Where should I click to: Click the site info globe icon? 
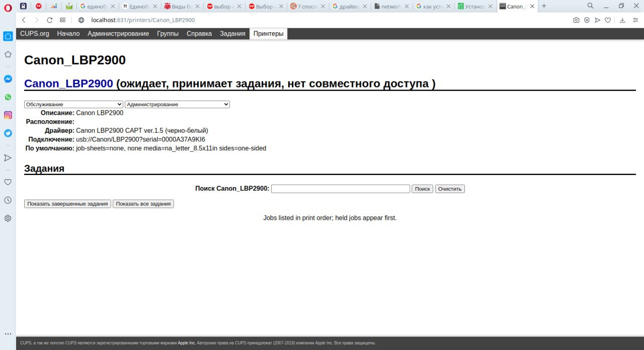(81, 20)
